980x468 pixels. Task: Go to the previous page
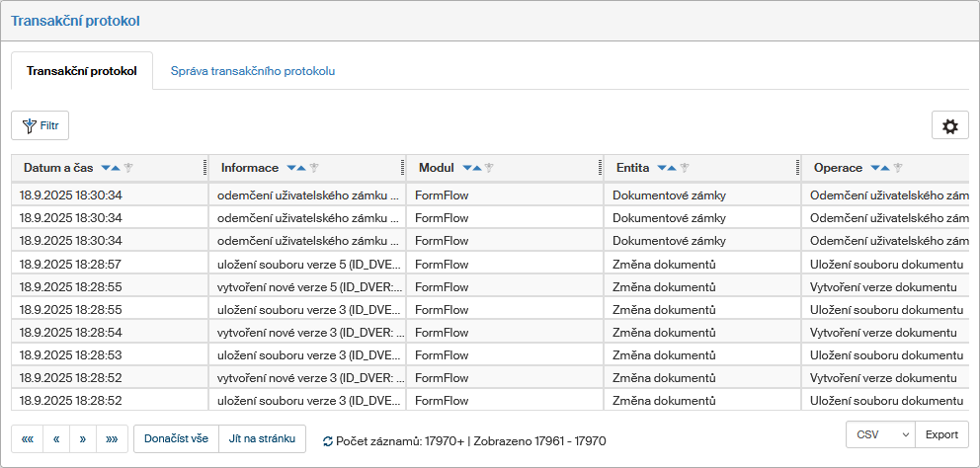pos(56,438)
